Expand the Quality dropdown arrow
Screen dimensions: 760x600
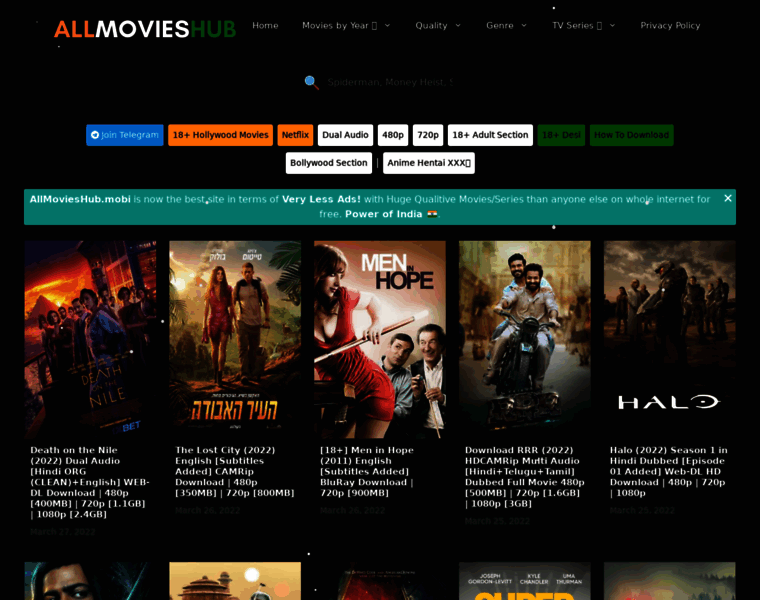458,25
